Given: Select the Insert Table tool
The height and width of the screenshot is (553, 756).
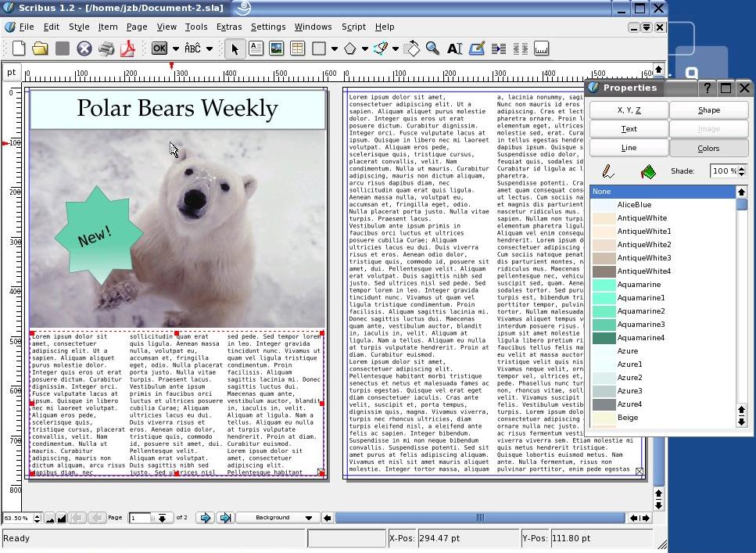Looking at the screenshot, I should pyautogui.click(x=297, y=48).
